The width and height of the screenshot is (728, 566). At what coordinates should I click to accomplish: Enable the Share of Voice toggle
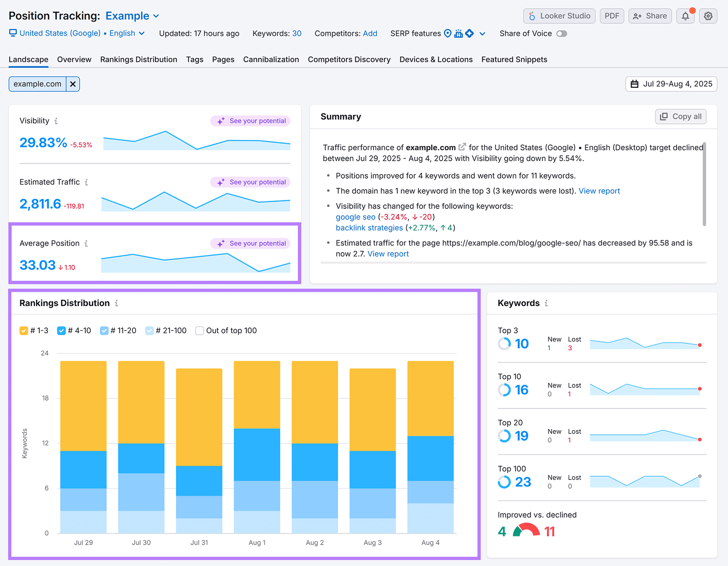click(x=561, y=33)
